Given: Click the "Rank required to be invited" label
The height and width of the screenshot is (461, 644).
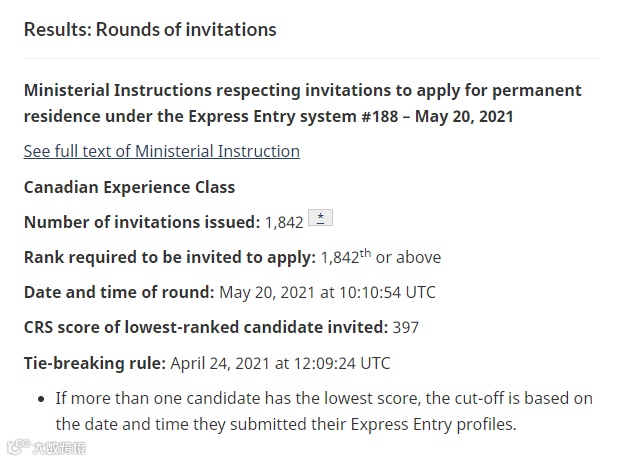Looking at the screenshot, I should point(170,257).
